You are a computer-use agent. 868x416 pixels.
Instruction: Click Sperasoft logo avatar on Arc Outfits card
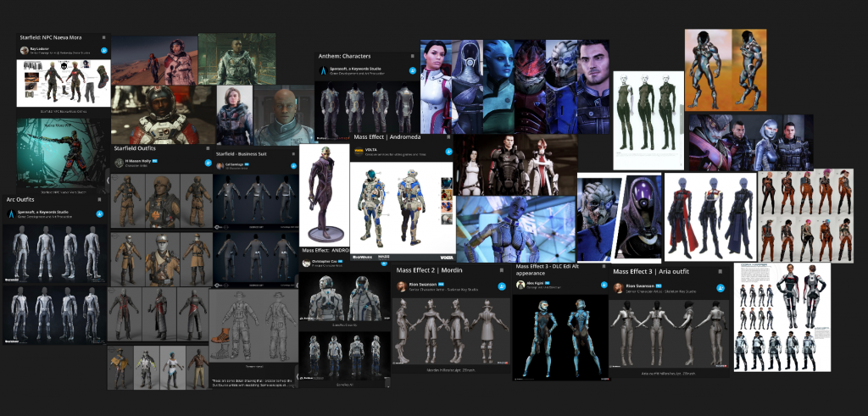tap(10, 214)
